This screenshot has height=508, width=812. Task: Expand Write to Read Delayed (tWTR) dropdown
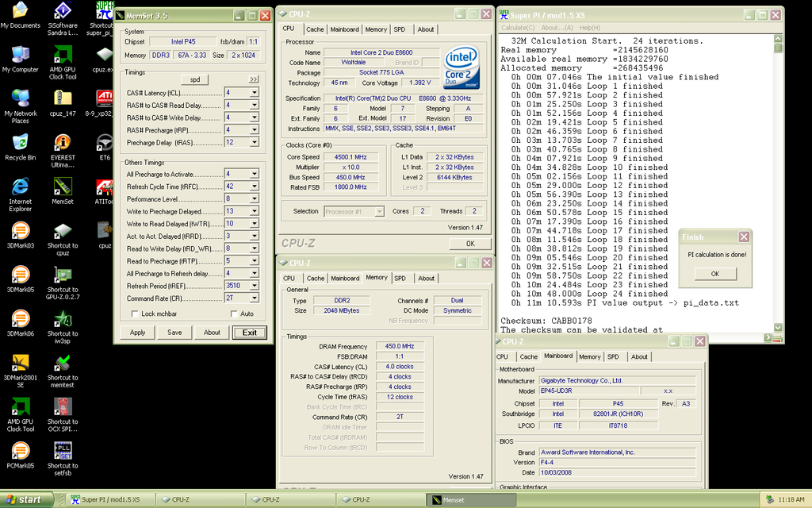pyautogui.click(x=255, y=224)
